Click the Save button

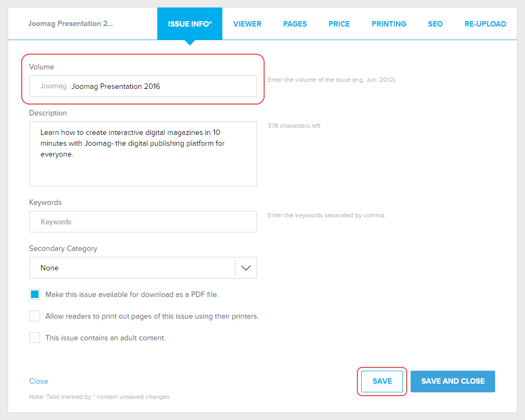[x=382, y=381]
